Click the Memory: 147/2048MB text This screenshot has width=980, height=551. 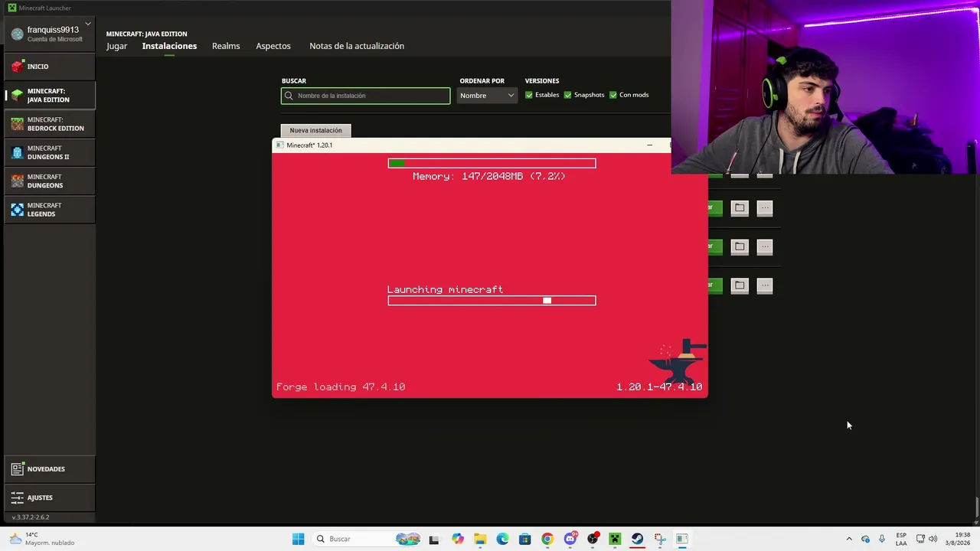[488, 176]
